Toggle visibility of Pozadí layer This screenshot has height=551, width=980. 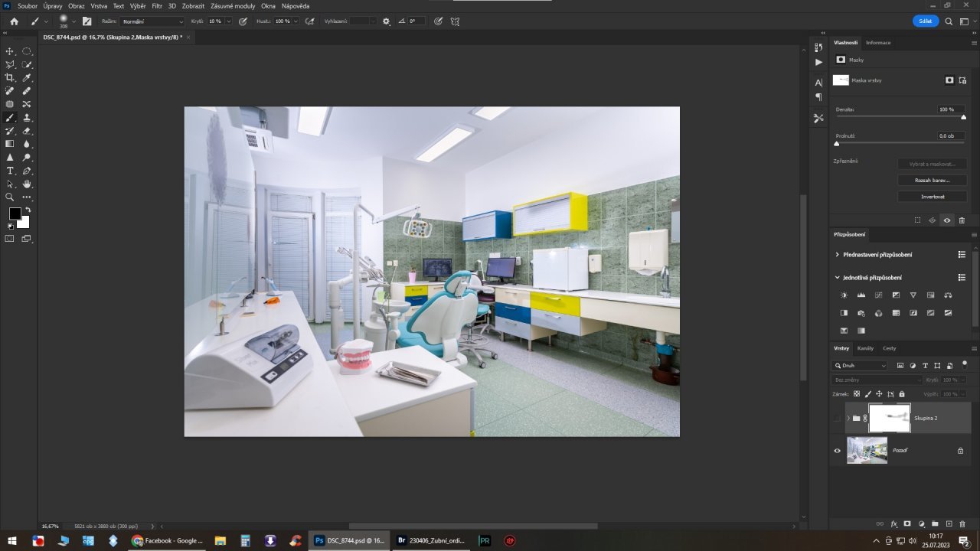pyautogui.click(x=837, y=451)
